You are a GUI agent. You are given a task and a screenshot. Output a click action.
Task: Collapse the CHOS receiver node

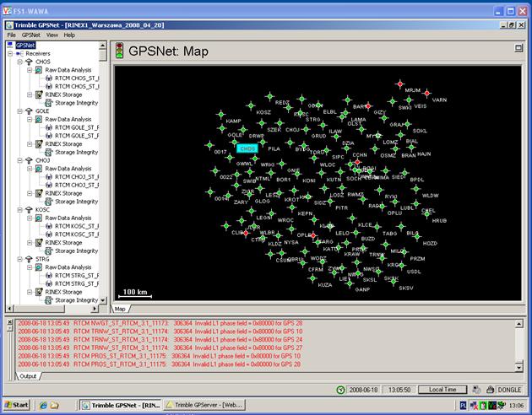20,62
